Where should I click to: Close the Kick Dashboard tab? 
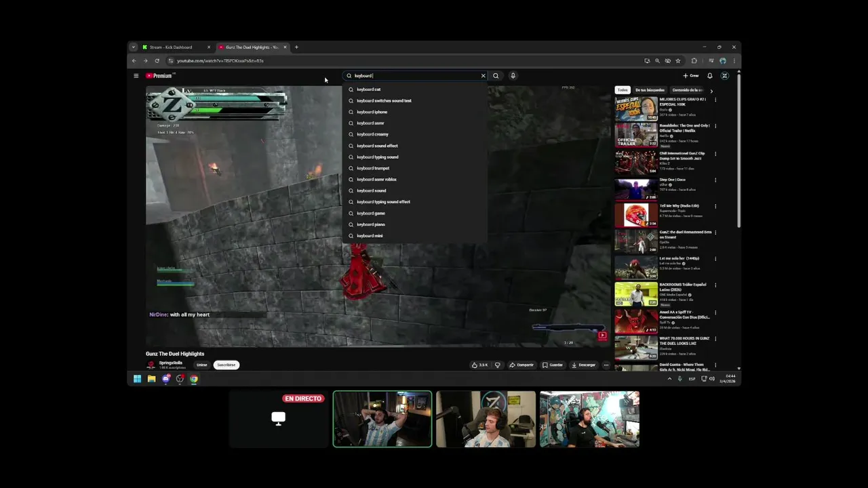click(x=209, y=47)
